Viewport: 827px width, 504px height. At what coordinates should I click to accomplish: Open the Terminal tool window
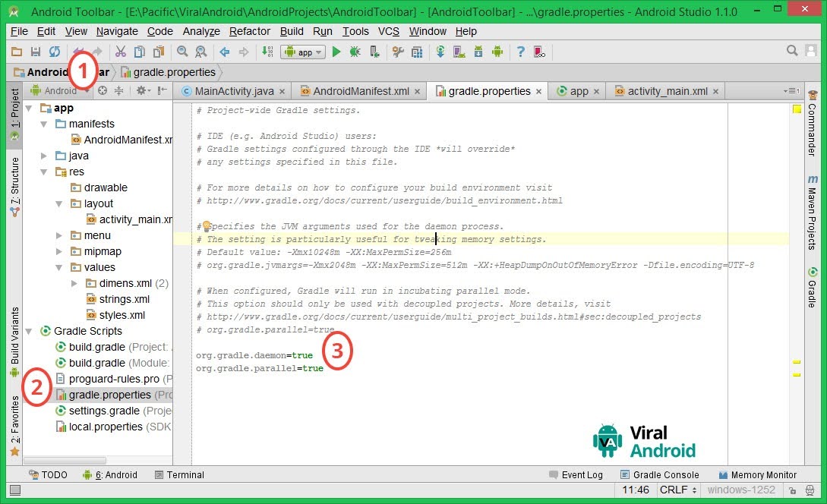click(x=179, y=475)
